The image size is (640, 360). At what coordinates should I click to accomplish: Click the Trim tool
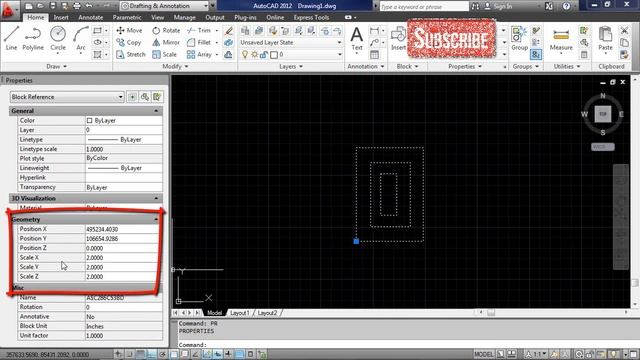coord(199,31)
